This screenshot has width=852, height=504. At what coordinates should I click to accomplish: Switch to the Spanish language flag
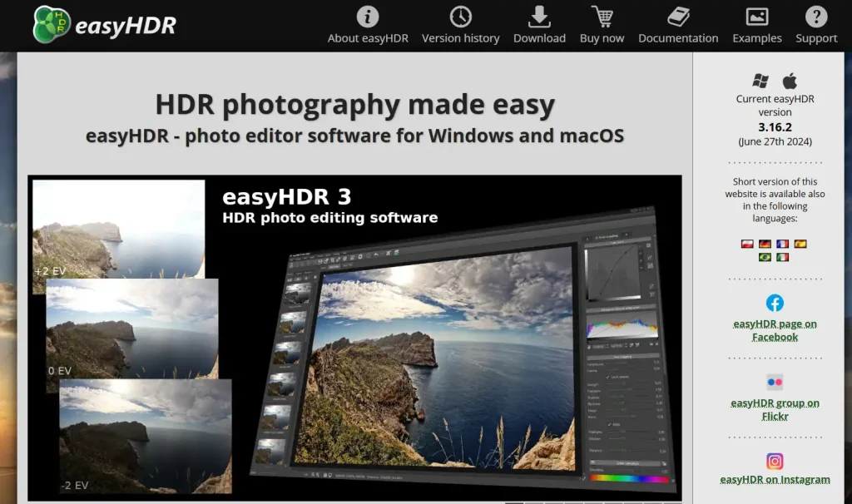tap(800, 244)
